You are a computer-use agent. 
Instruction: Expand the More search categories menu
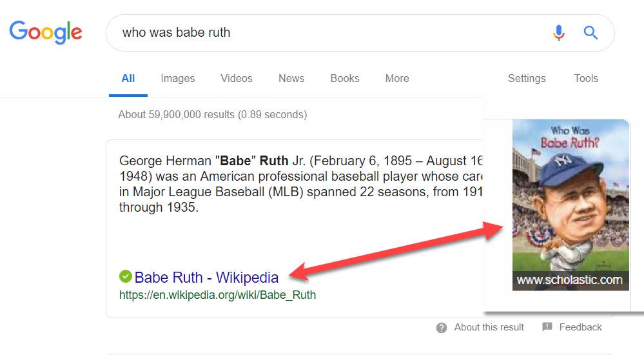(397, 79)
